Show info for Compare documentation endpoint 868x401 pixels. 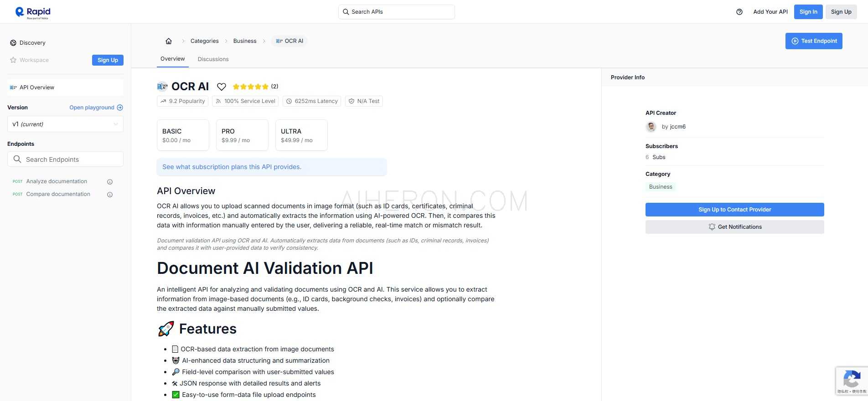point(110,195)
